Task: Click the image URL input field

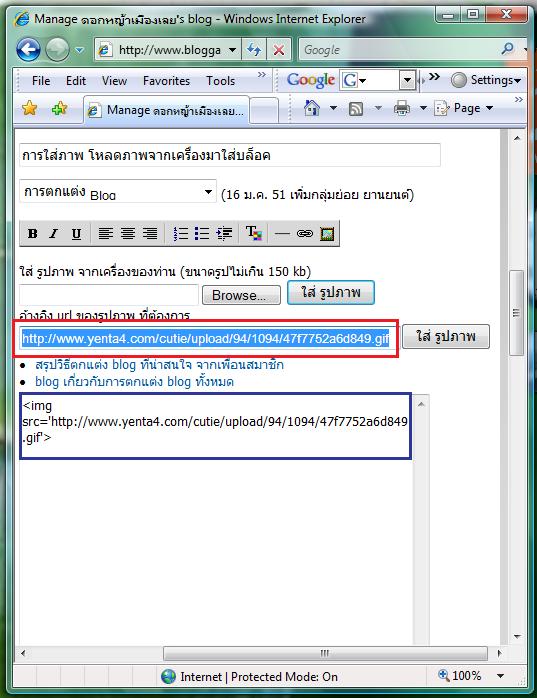Action: pos(206,339)
